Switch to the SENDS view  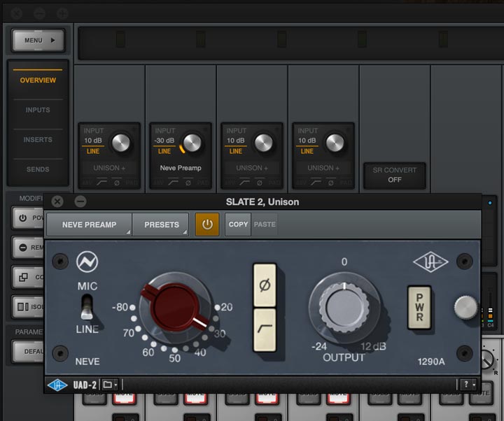point(38,169)
